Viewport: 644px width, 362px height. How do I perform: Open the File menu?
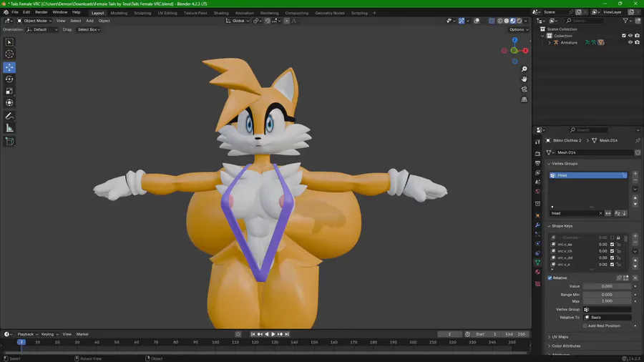coord(15,12)
